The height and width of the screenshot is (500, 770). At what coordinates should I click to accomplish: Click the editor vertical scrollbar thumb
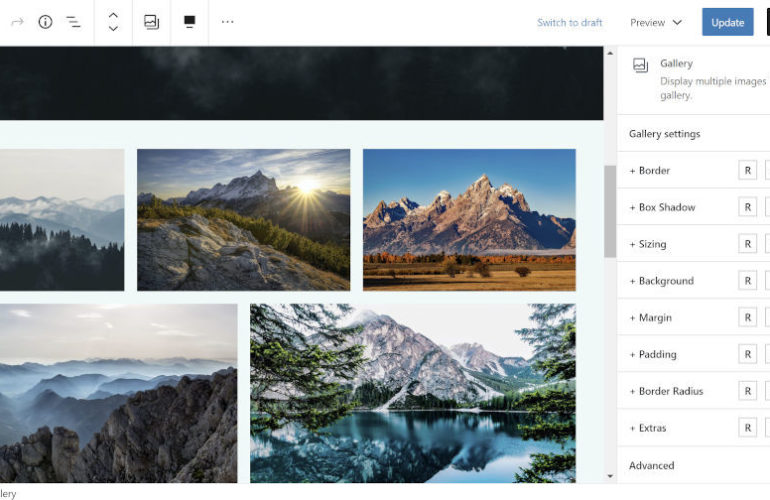tap(610, 211)
